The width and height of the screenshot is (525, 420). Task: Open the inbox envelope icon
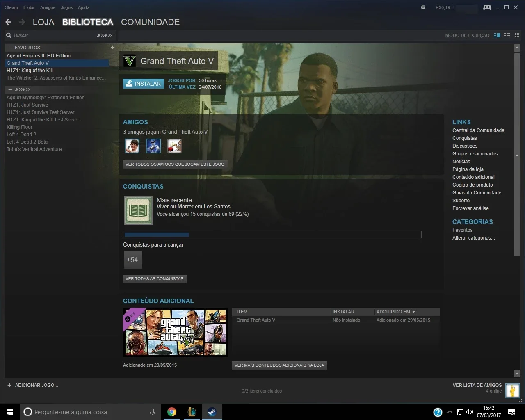(x=423, y=7)
